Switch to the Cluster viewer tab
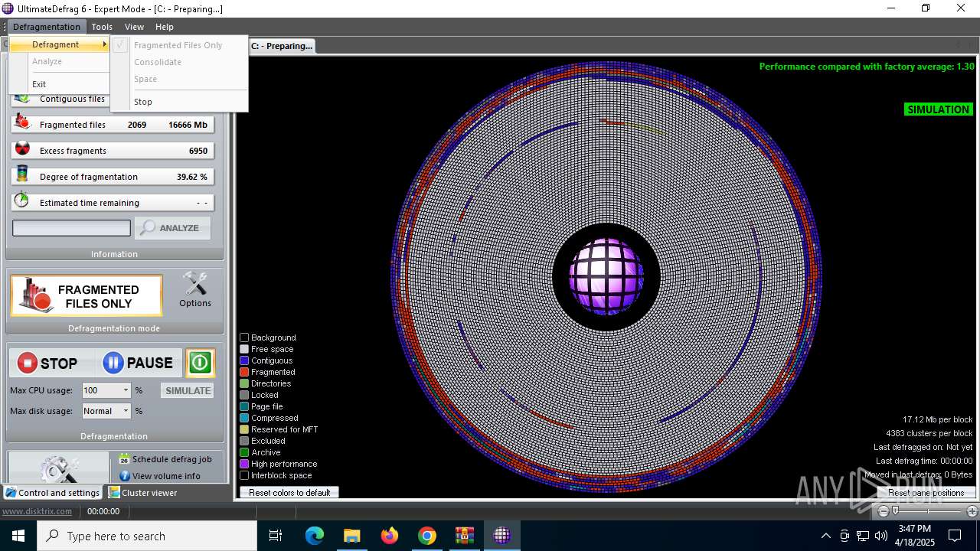980x551 pixels. point(142,493)
